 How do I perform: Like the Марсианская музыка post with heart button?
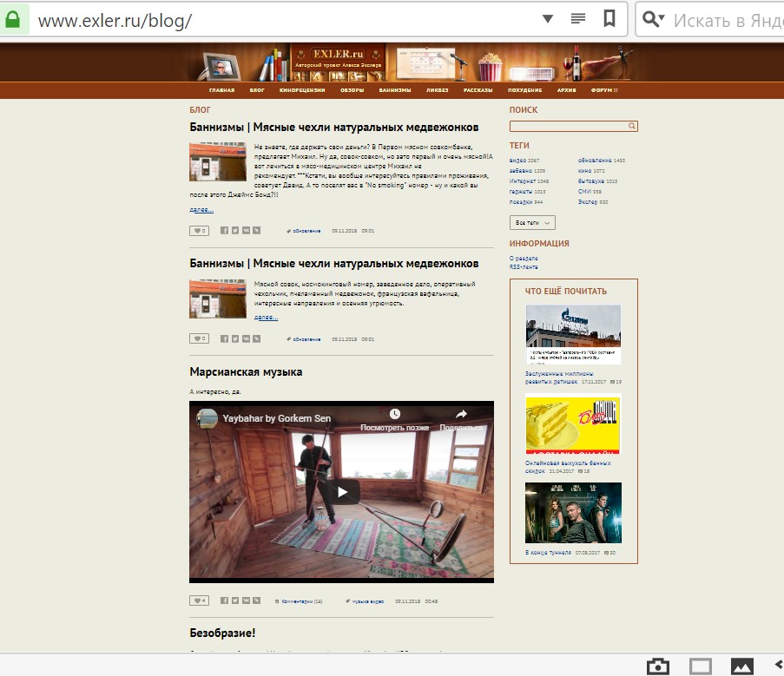pos(199,601)
